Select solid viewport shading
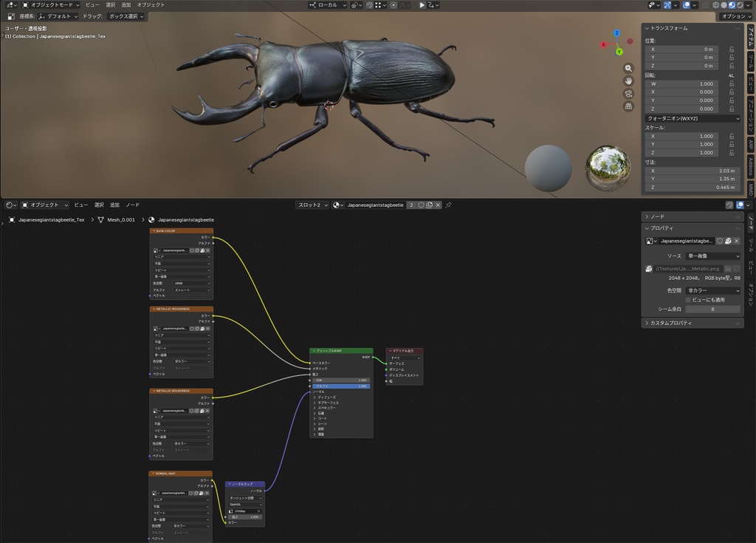The width and height of the screenshot is (756, 543). [x=724, y=5]
